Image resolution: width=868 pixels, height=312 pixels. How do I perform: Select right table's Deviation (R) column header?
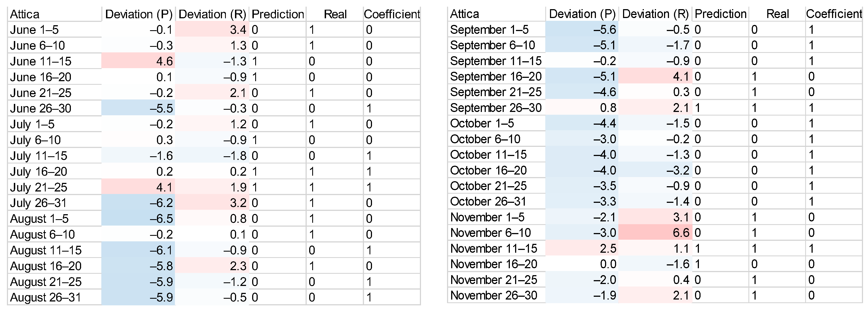[655, 14]
